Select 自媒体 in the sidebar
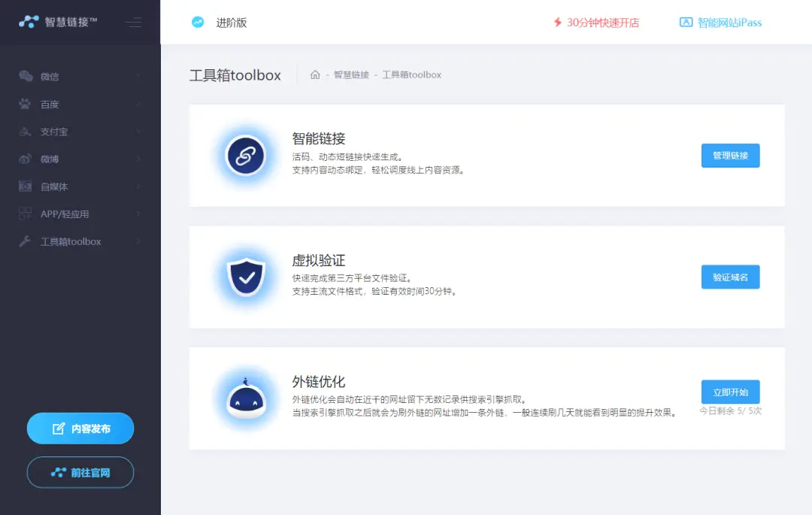Image resolution: width=812 pixels, height=515 pixels. [x=54, y=186]
